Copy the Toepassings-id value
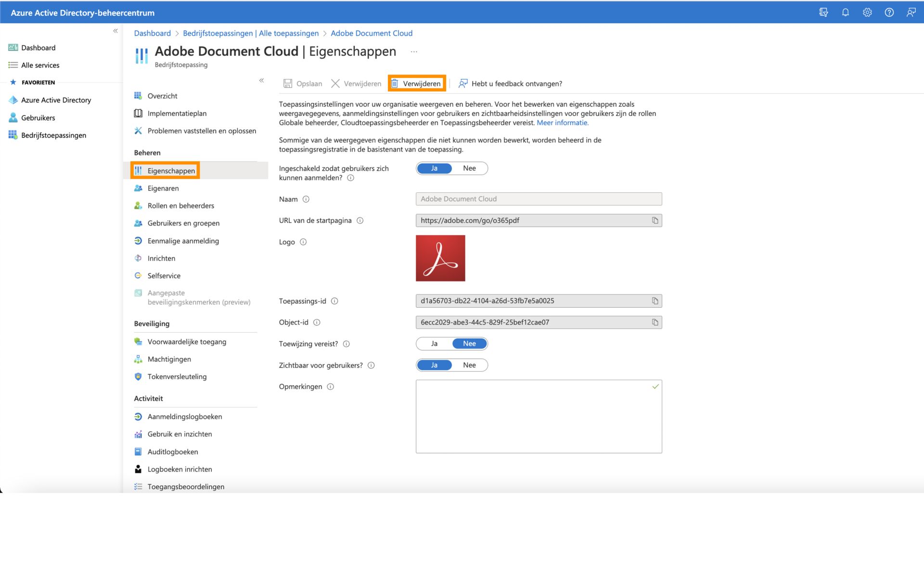Screen dimensions: 924x580 point(655,301)
